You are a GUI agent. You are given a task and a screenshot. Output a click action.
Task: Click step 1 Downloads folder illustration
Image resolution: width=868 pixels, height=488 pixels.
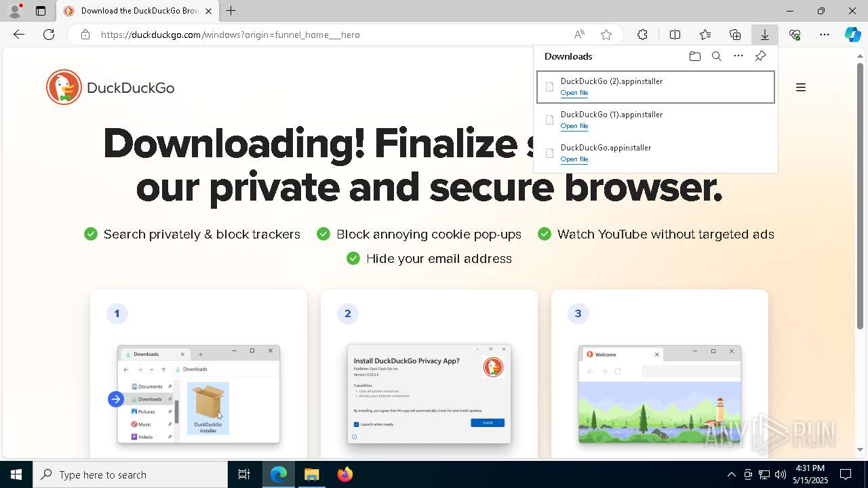199,394
